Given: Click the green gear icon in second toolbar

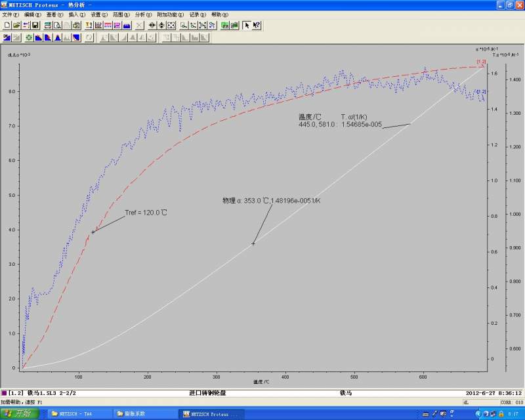Looking at the screenshot, I should coord(29,37).
